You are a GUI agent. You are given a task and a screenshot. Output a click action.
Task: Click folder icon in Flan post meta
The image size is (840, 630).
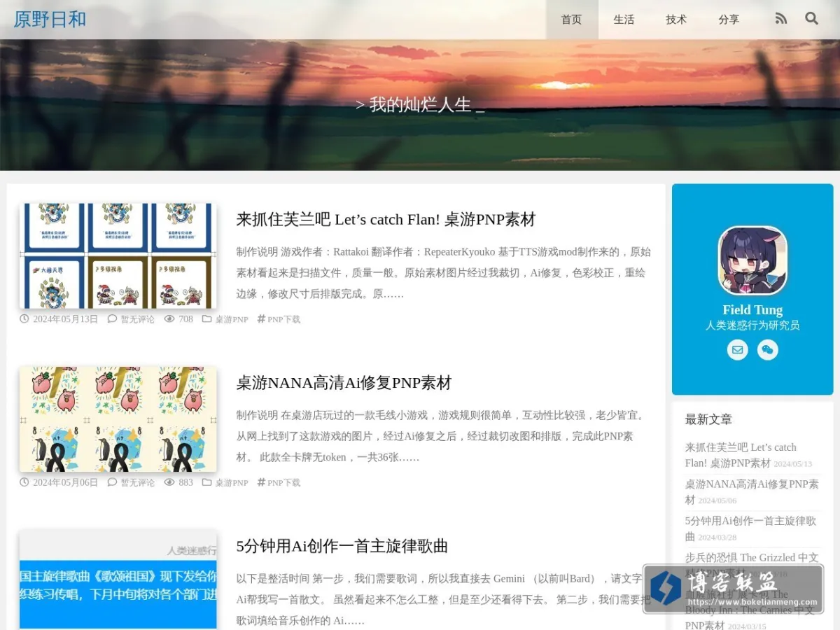pos(206,318)
